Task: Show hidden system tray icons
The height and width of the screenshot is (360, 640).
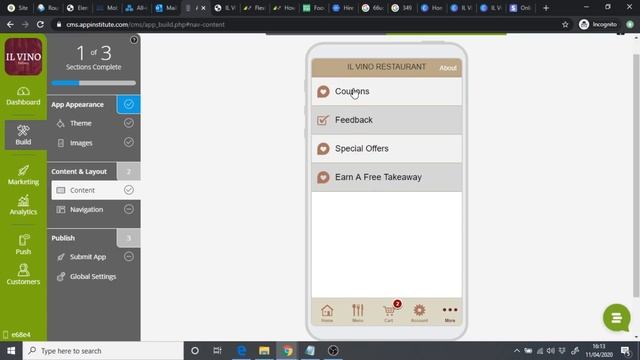Action: click(x=517, y=351)
